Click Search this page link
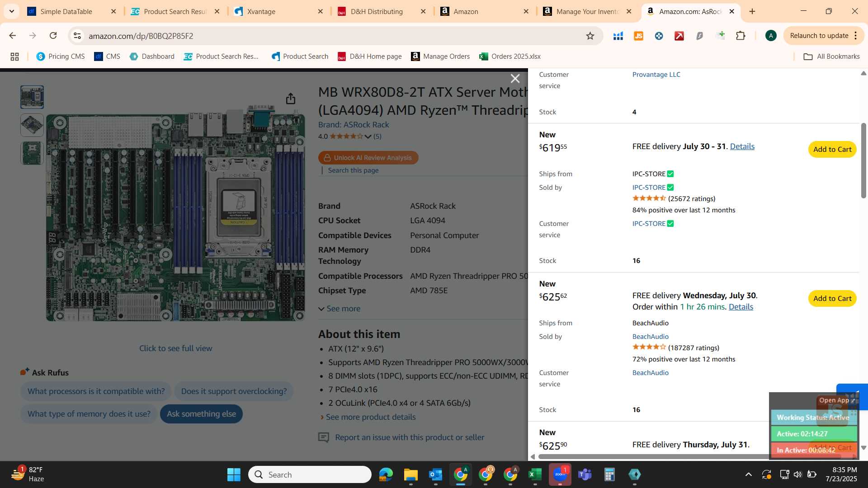868x488 pixels. pyautogui.click(x=353, y=170)
